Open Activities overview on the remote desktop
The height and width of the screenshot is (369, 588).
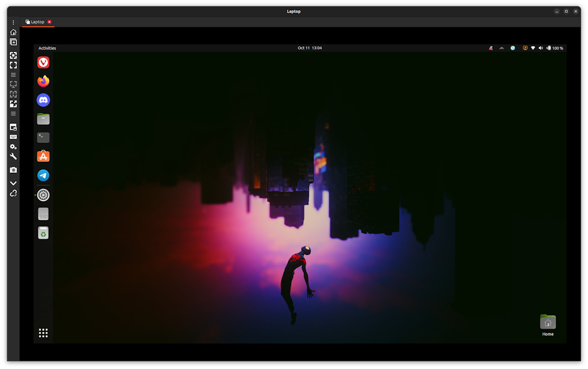[x=47, y=48]
